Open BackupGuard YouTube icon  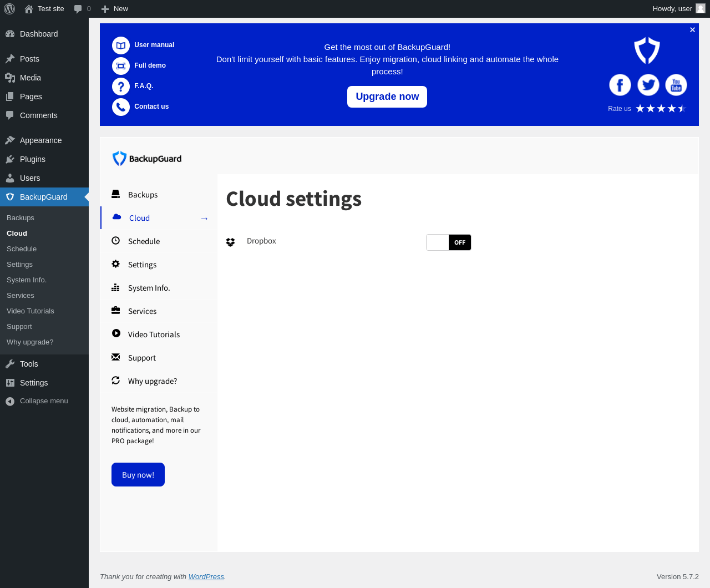[x=676, y=85]
